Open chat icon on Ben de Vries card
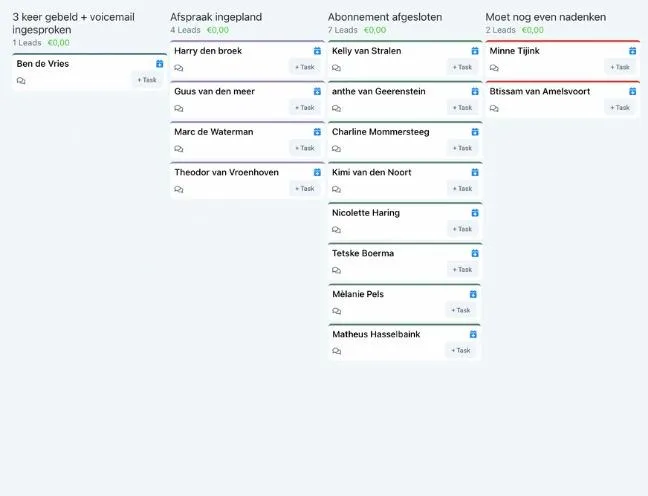The image size is (648, 496). coord(21,81)
